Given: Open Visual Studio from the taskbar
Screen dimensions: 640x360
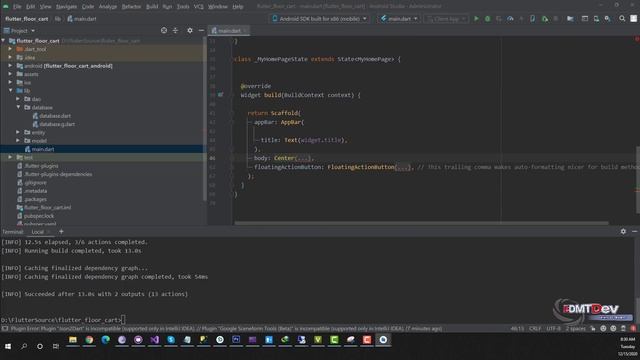Looking at the screenshot, I should click(x=154, y=340).
